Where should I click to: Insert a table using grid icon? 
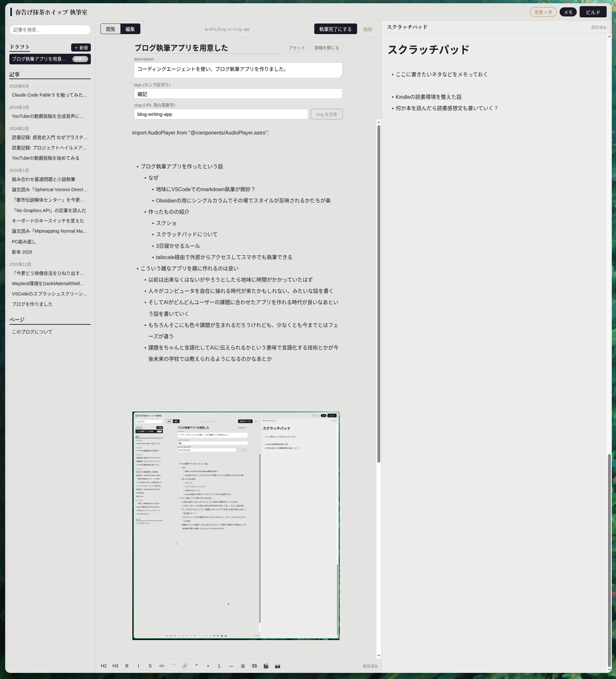[x=242, y=666]
